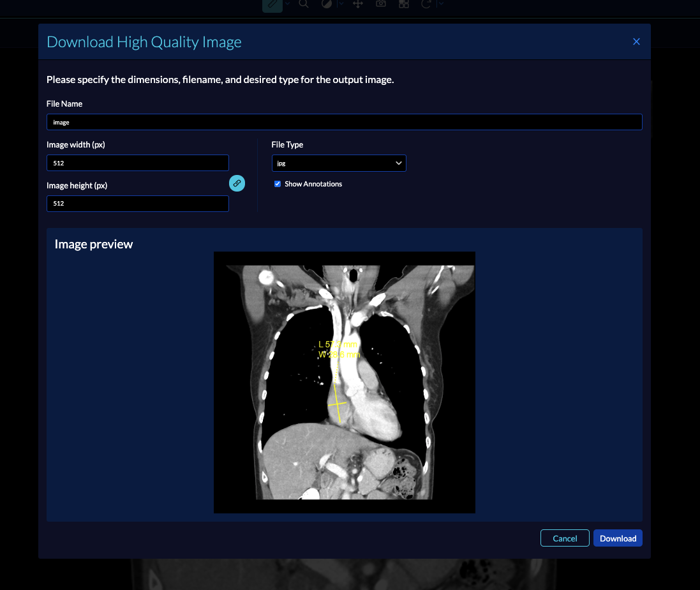This screenshot has height=590, width=700.
Task: Open the viewport layout grid icon
Action: tap(403, 4)
